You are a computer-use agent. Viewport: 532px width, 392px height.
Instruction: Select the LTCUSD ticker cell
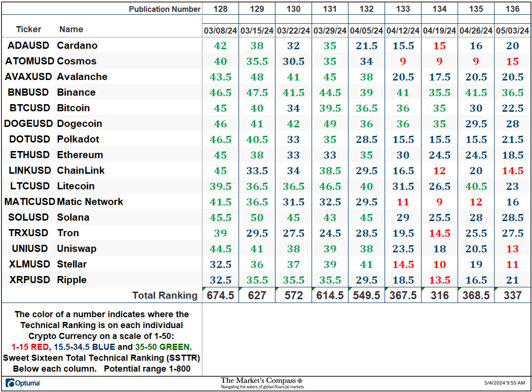coord(30,186)
